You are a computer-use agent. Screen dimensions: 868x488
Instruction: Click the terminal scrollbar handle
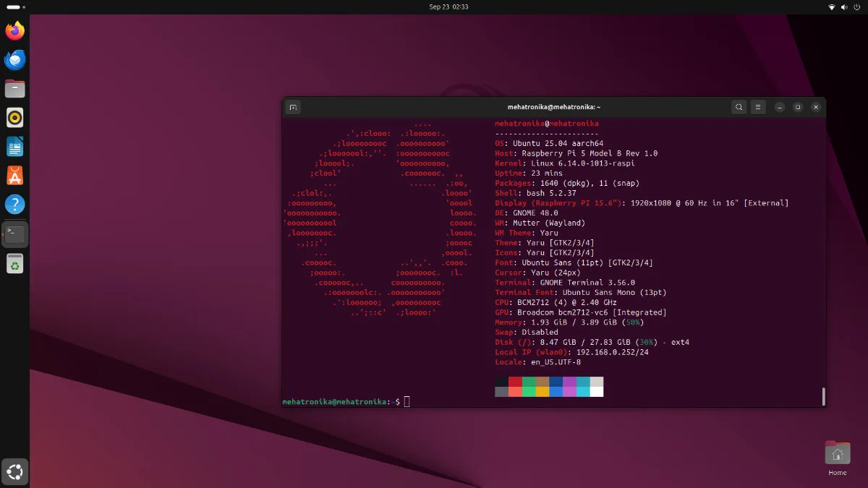tap(823, 396)
